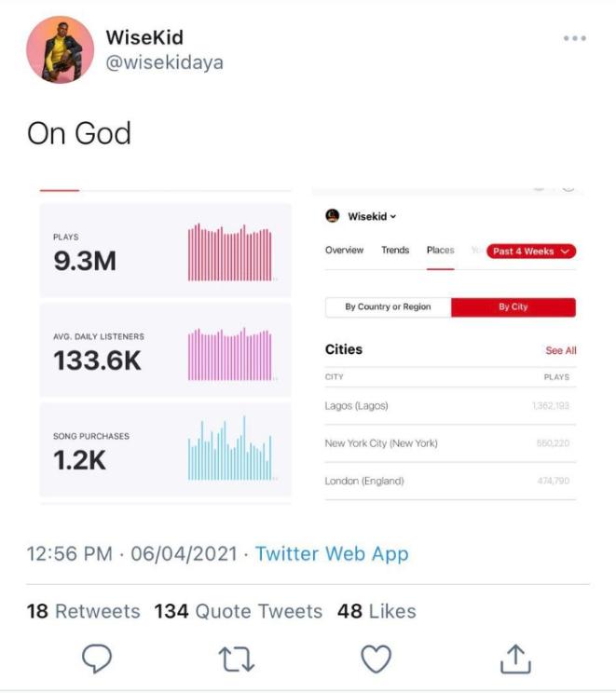Click WiseKid's profile avatar photo
The width and height of the screenshot is (616, 693).
(x=59, y=49)
